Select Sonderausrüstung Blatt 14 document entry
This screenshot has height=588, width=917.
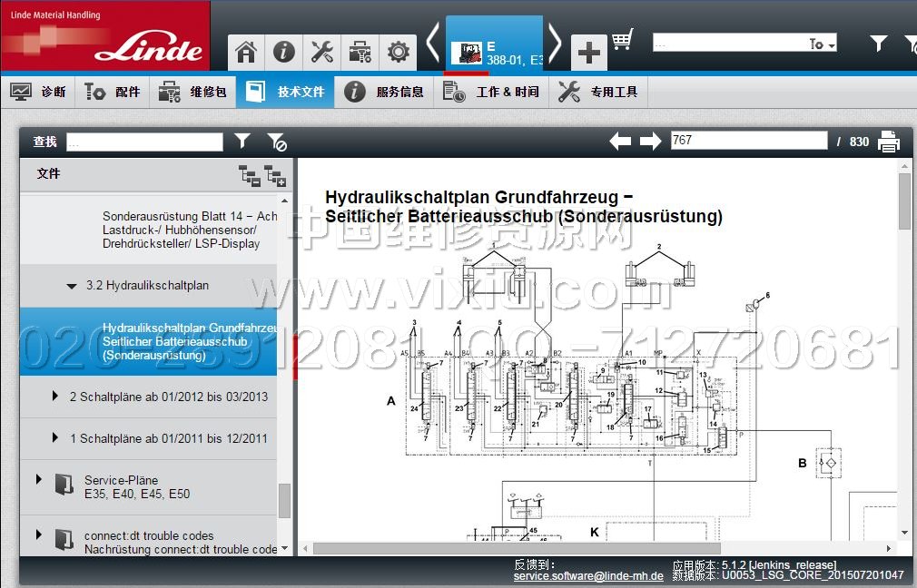190,230
